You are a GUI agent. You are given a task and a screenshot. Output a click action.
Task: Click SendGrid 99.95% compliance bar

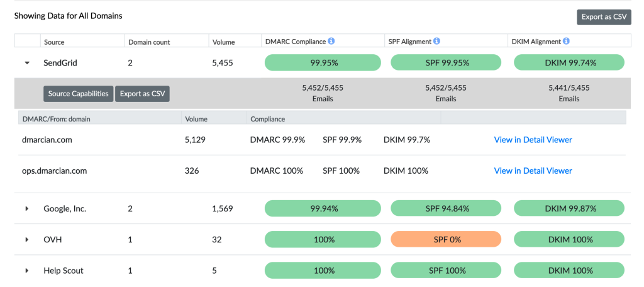[323, 63]
